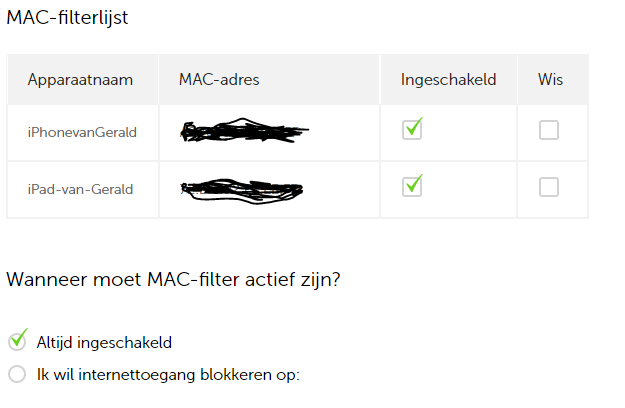The width and height of the screenshot is (625, 408).
Task: Click the Wis column header
Action: 550,80
